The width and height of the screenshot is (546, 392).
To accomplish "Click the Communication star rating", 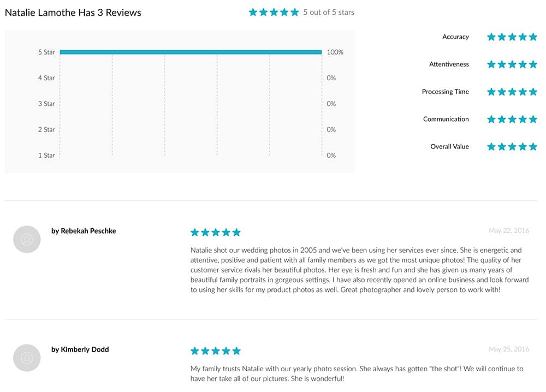I will (x=512, y=120).
